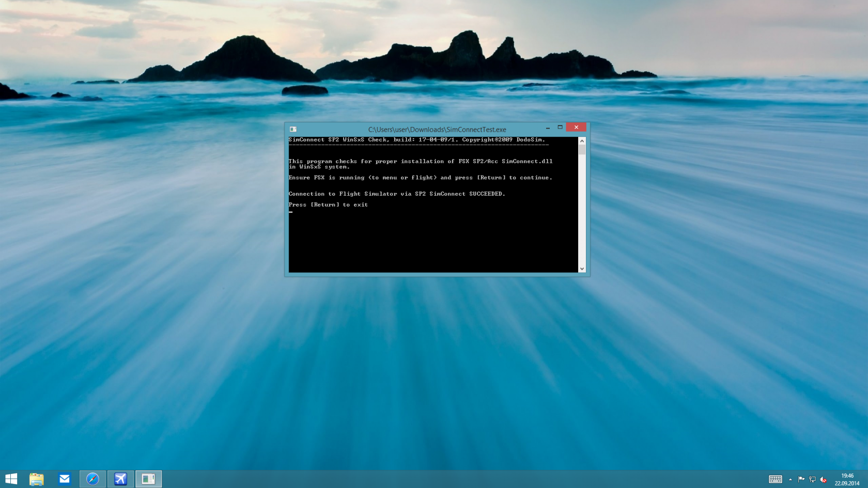Screen dimensions: 868x488
Task: Expand hidden system tray icons
Action: [x=791, y=479]
